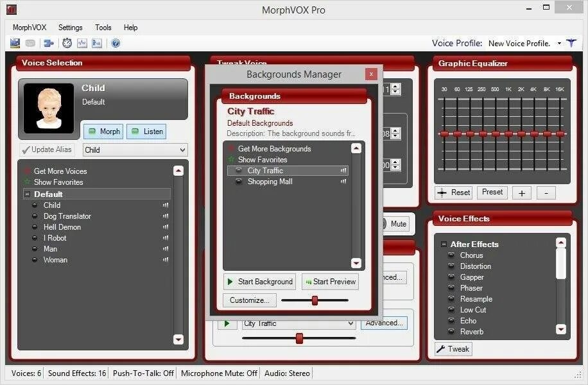
Task: Click the equalizer plus button
Action: [x=522, y=193]
